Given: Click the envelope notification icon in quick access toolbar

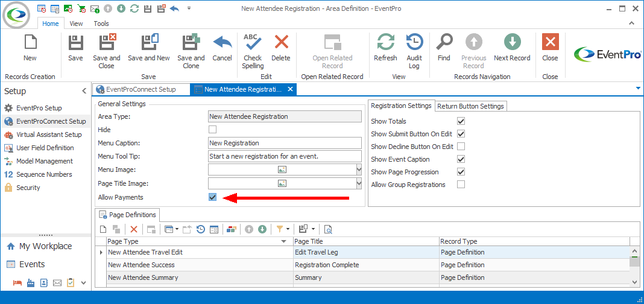Looking at the screenshot, I should click(95, 8).
